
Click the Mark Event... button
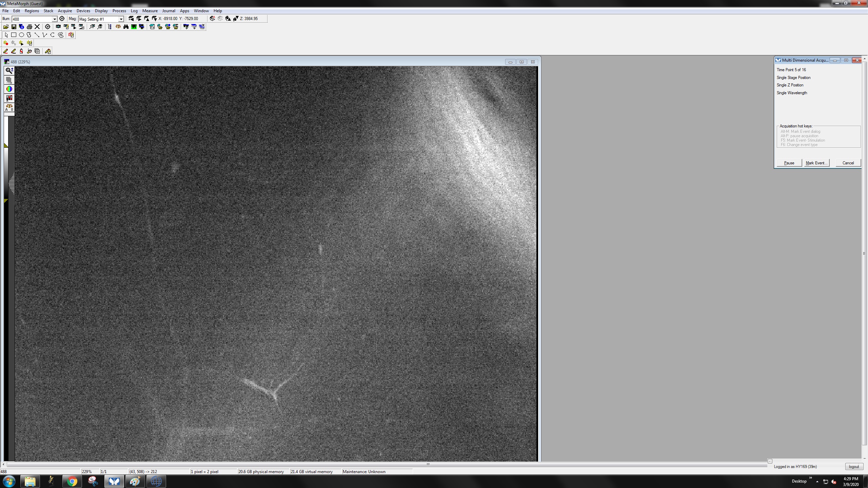(816, 163)
